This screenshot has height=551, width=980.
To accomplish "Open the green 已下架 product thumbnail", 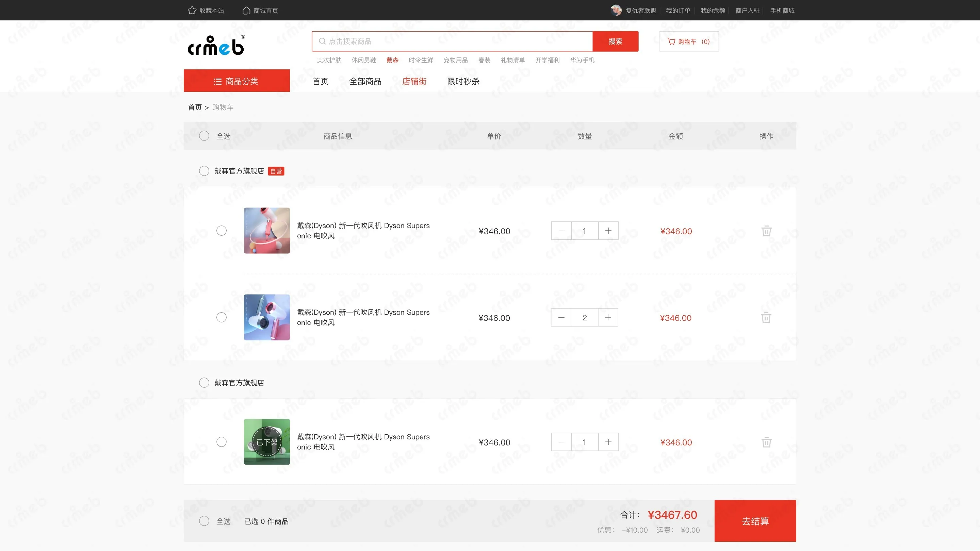I will click(267, 441).
